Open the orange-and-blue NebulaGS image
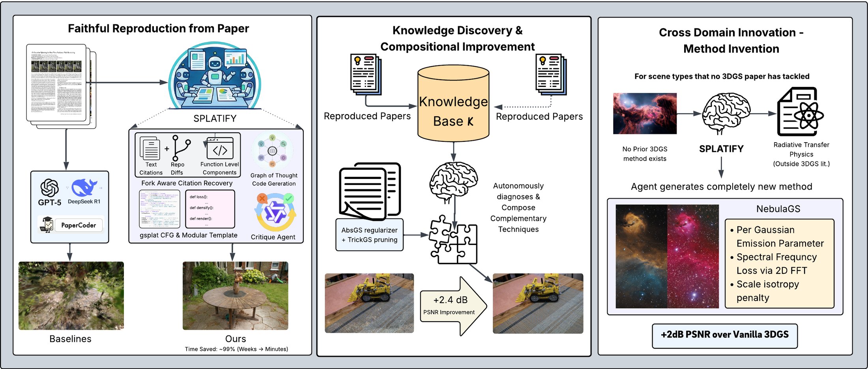This screenshot has height=369, width=868. pyautogui.click(x=642, y=256)
